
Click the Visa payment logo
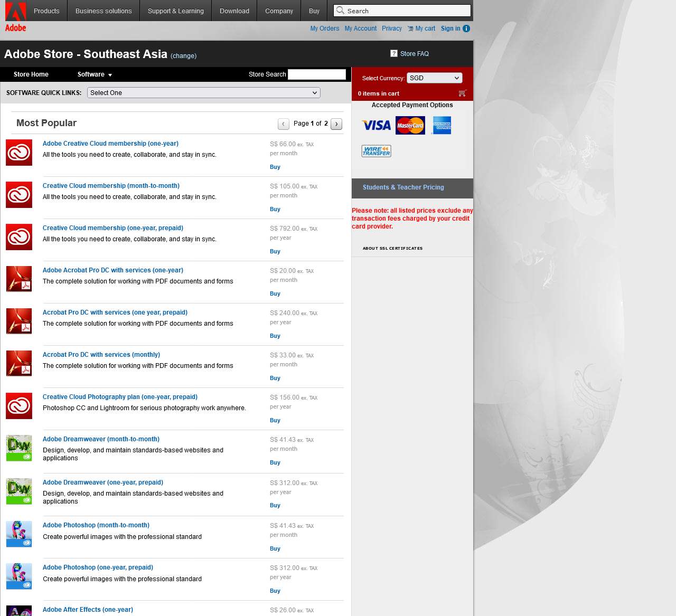(x=377, y=125)
